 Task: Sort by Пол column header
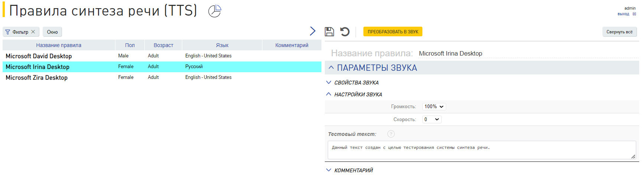point(130,45)
